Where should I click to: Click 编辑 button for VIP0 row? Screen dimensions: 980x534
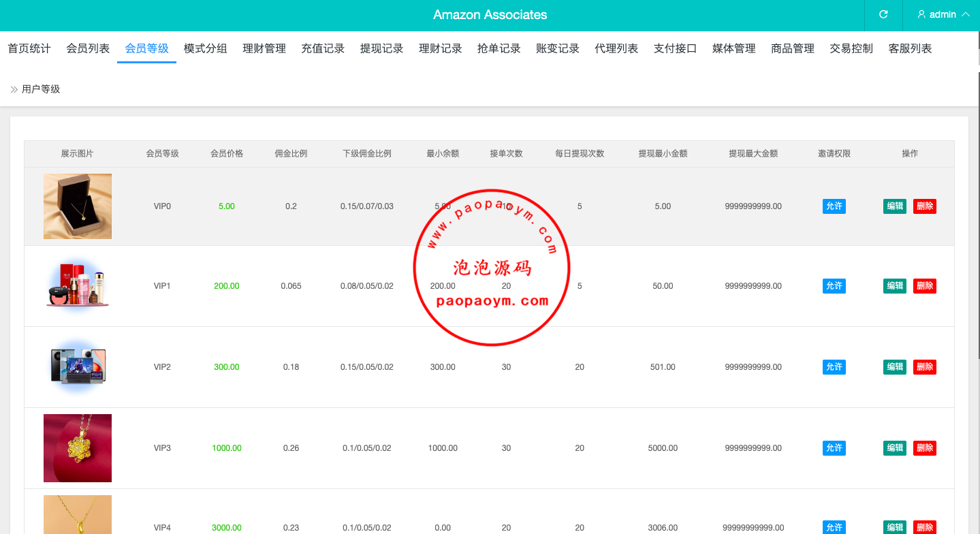pyautogui.click(x=894, y=206)
